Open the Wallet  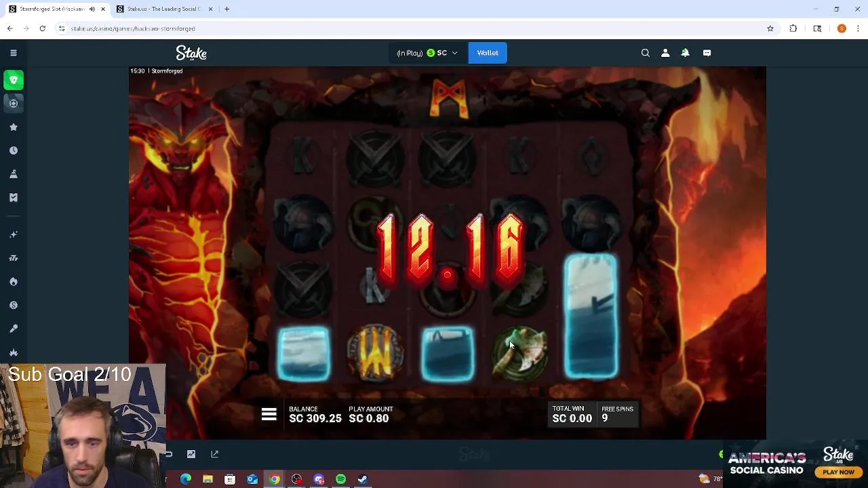[488, 53]
